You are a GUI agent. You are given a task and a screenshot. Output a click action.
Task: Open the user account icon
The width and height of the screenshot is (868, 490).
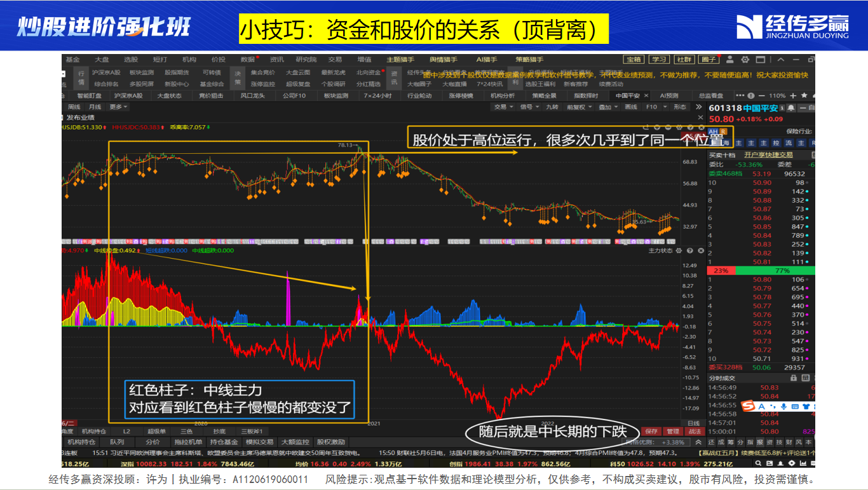(729, 59)
